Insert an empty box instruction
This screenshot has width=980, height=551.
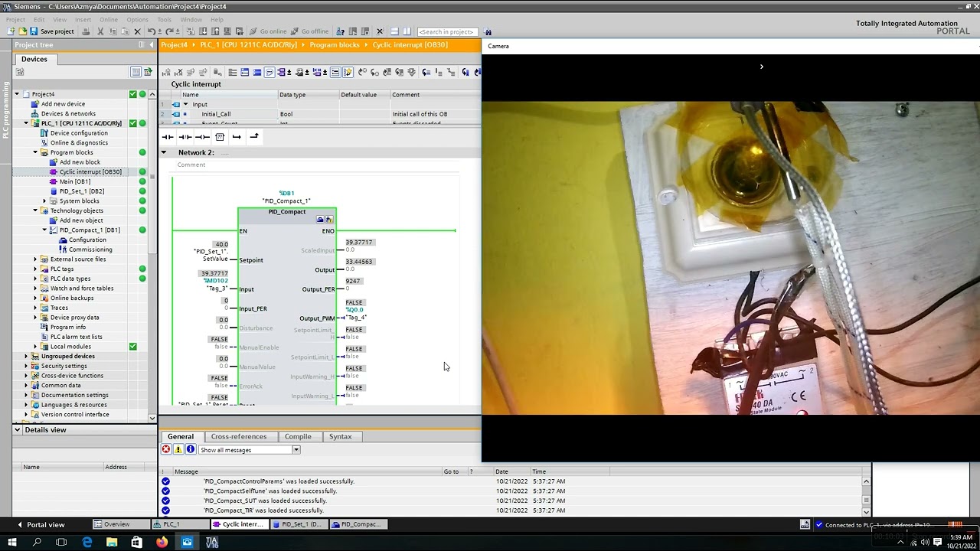click(x=220, y=137)
